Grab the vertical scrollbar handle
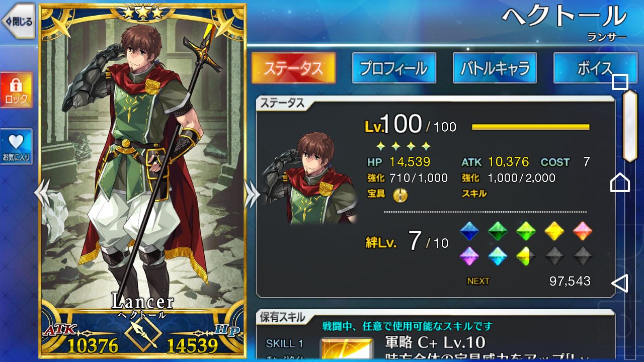The image size is (644, 362). pyautogui.click(x=630, y=126)
